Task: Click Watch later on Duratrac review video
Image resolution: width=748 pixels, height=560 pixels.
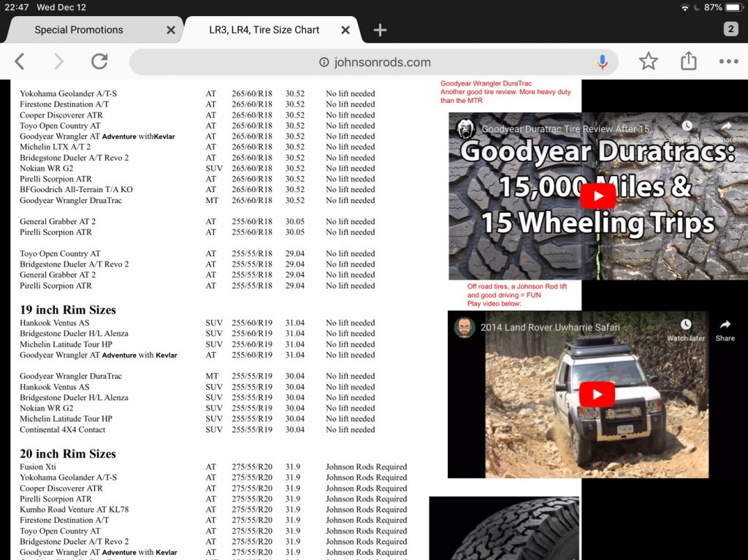Action: click(x=687, y=131)
